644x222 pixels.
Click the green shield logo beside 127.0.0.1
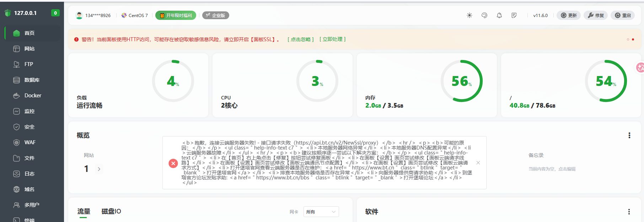click(x=8, y=13)
